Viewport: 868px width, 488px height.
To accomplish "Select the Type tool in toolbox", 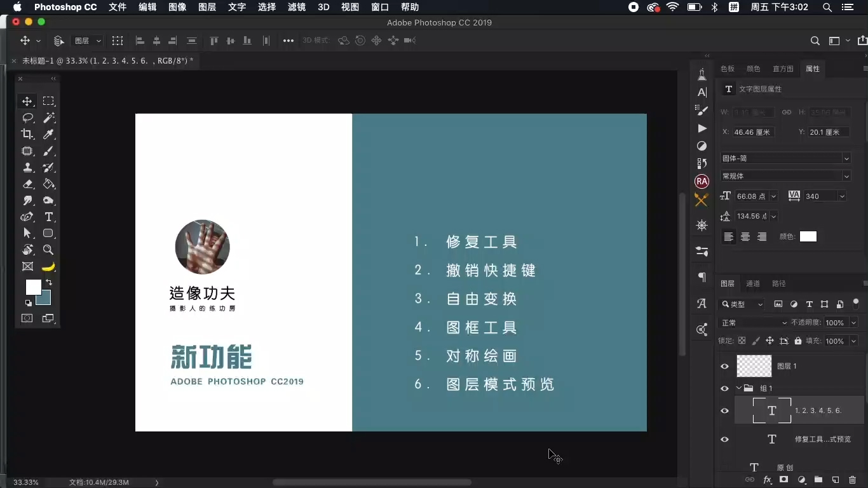I will (48, 217).
